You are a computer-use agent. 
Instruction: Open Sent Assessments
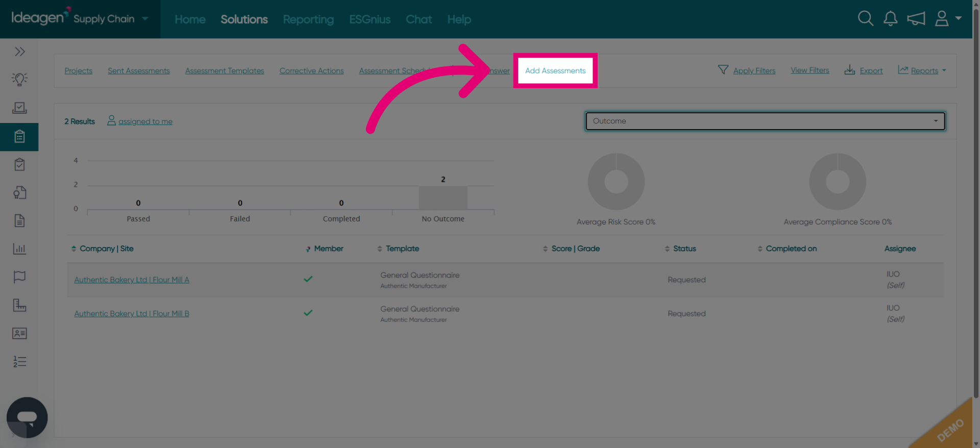pyautogui.click(x=139, y=71)
